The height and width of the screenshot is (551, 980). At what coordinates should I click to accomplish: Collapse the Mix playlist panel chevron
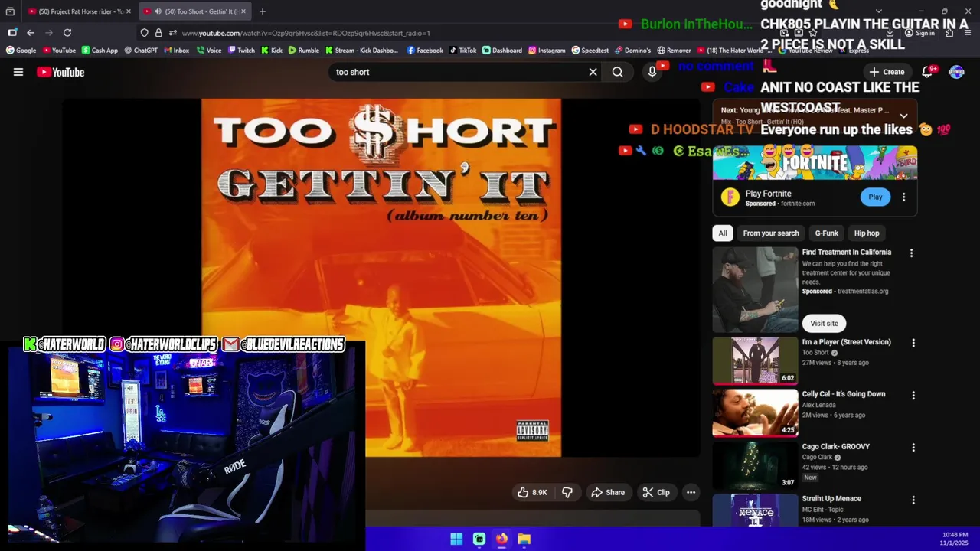[x=903, y=116]
